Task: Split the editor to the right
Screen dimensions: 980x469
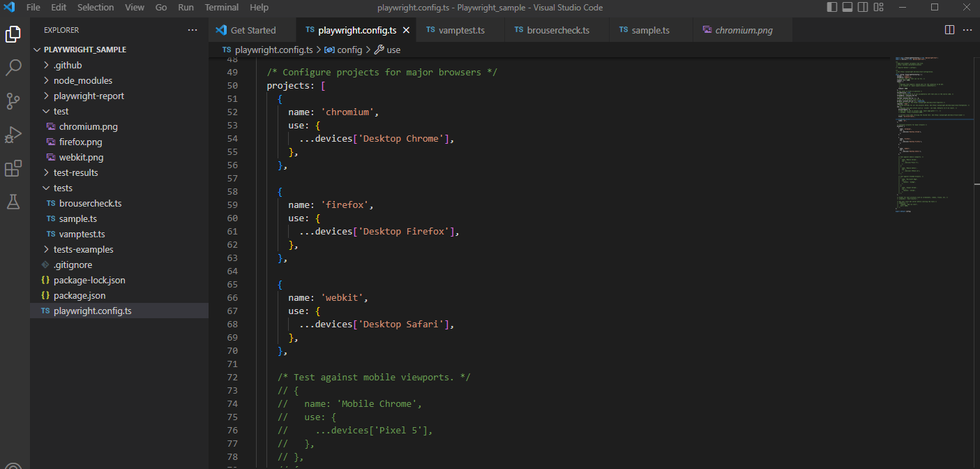Action: point(949,30)
